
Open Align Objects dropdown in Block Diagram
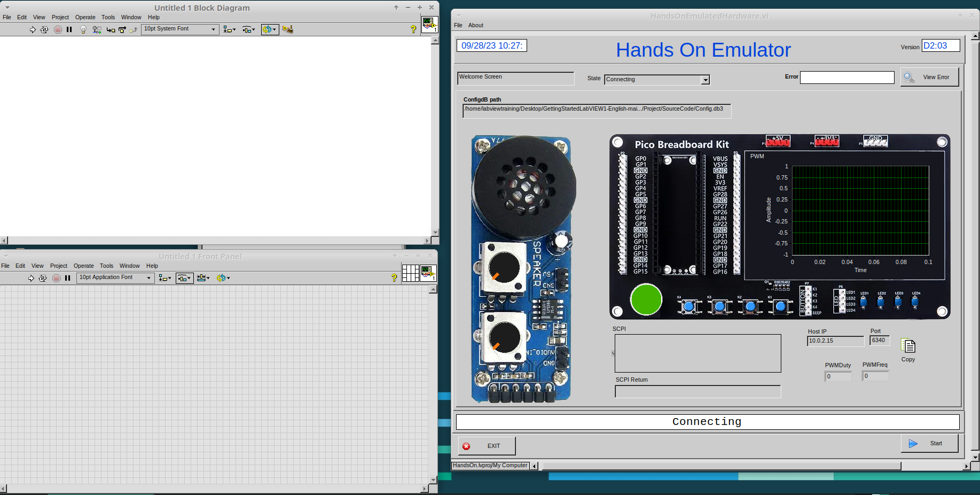230,29
